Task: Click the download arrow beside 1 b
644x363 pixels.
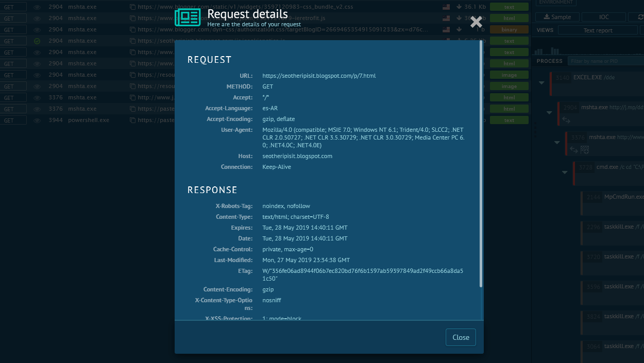Action: click(x=459, y=30)
